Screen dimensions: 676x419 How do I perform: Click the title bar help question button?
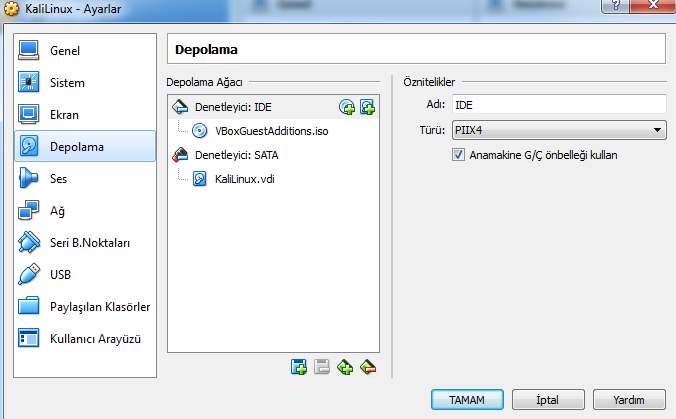click(615, 6)
